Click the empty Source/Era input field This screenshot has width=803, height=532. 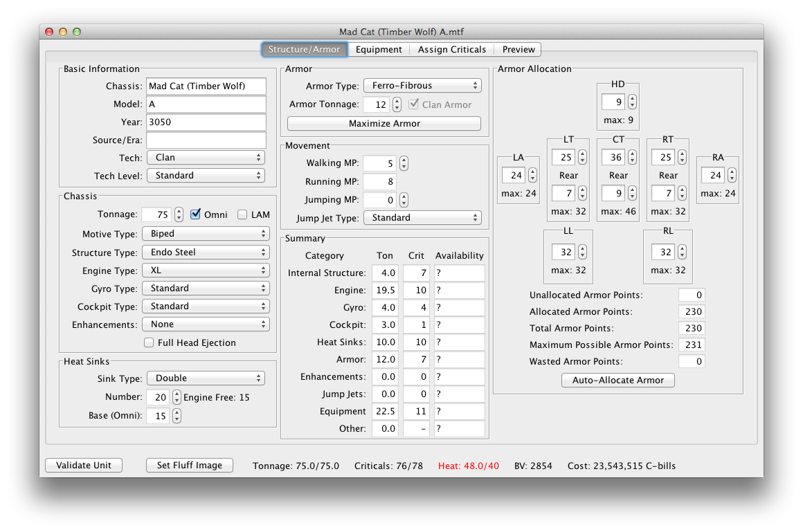pos(206,140)
